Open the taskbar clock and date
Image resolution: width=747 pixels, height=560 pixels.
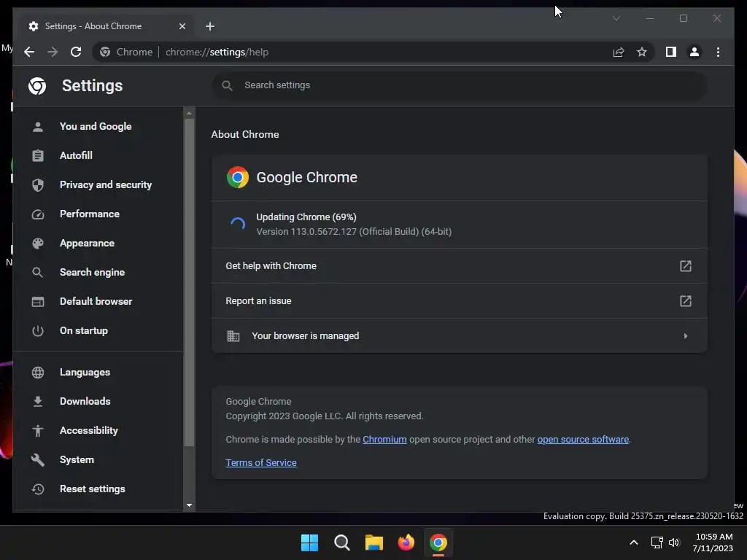(713, 542)
